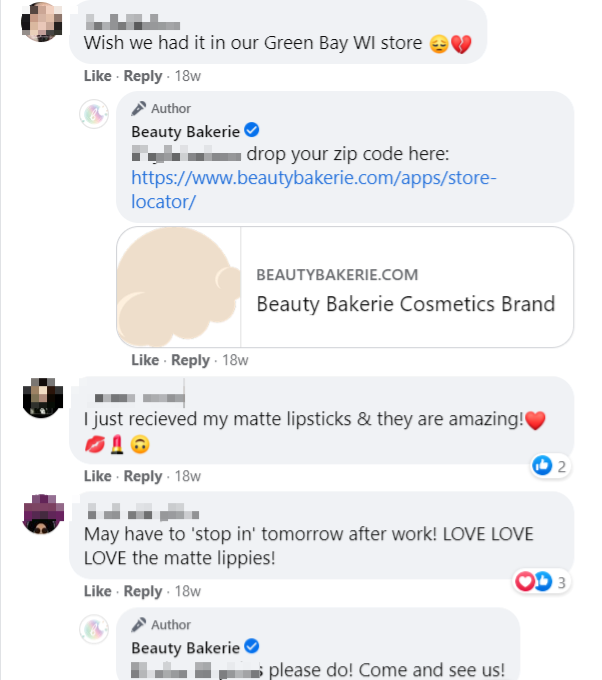Click the blue verified badge in the store-locator reply
Screen dimensions: 602x680
point(253,131)
